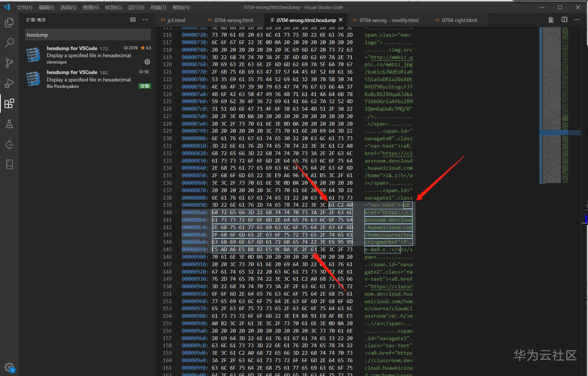Click the VS Code logo in title bar

[7, 7]
